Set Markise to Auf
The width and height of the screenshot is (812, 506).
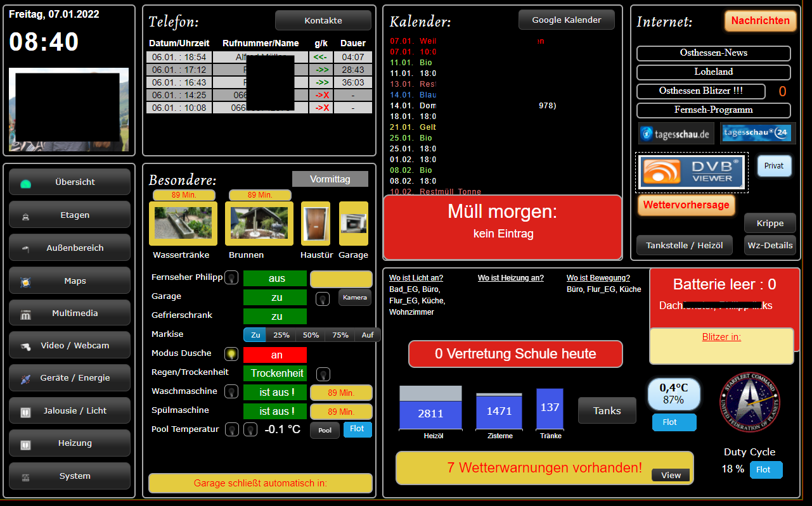tap(368, 335)
